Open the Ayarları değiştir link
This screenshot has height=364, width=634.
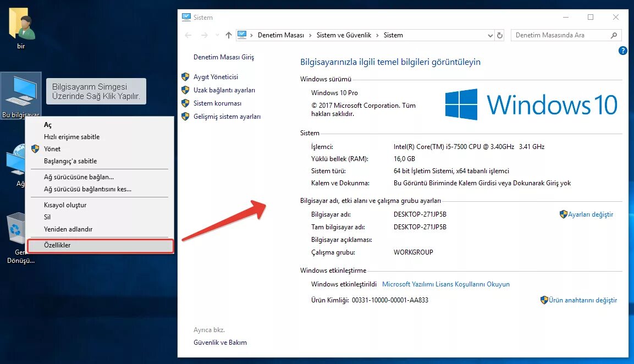[590, 214]
